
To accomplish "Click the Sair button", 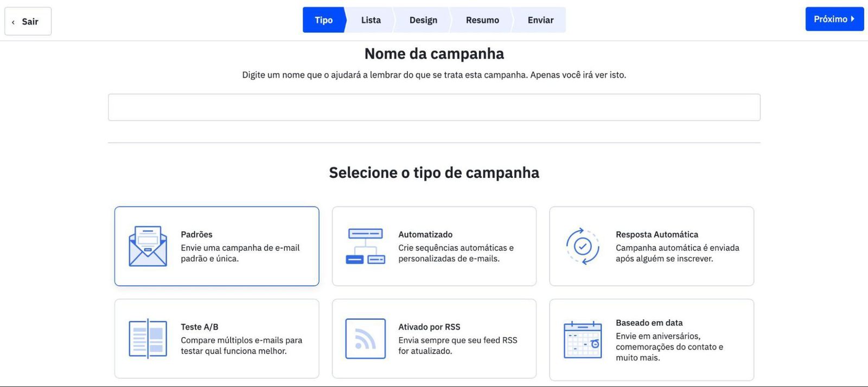I will 28,21.
